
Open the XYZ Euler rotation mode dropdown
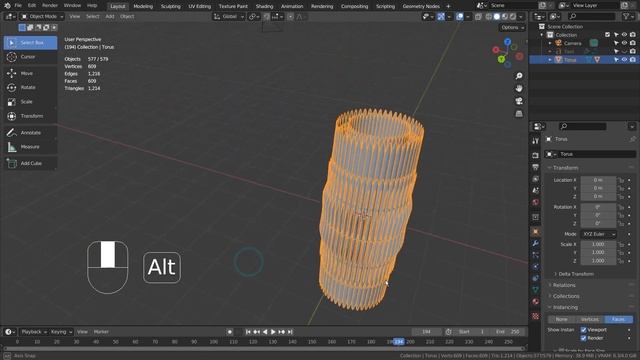pos(598,234)
